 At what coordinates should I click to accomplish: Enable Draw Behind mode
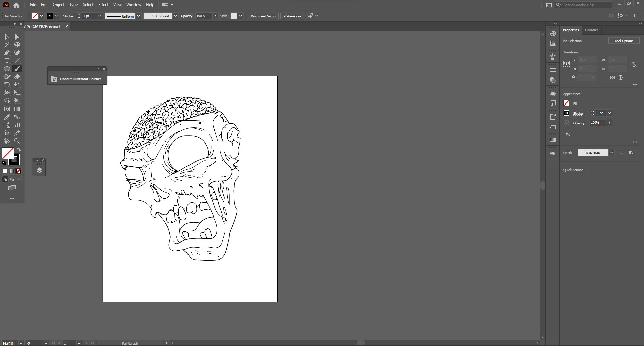(12, 179)
